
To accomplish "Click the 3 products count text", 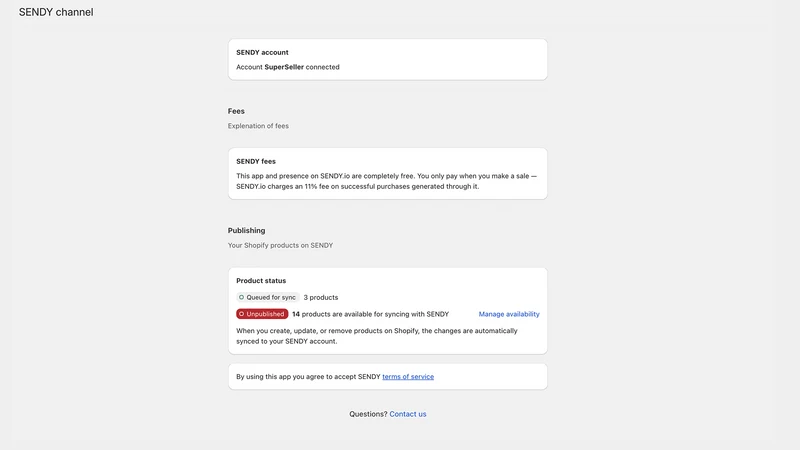I will pyautogui.click(x=320, y=297).
